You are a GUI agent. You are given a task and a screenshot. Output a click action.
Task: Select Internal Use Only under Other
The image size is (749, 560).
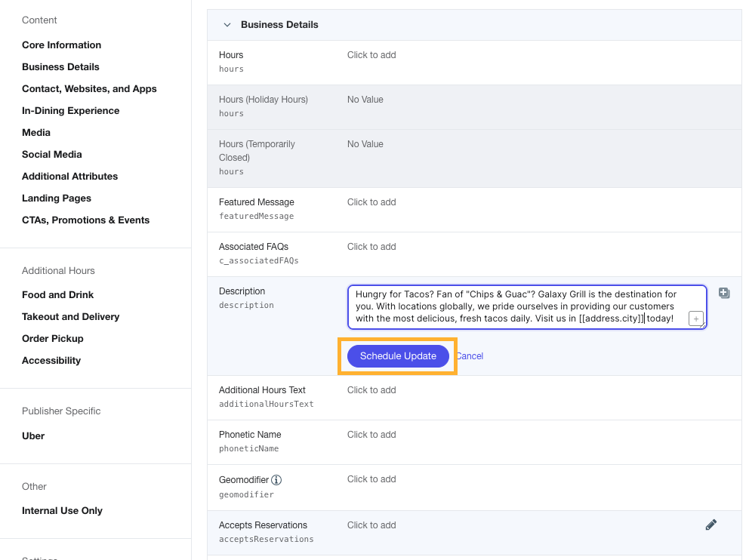click(62, 510)
